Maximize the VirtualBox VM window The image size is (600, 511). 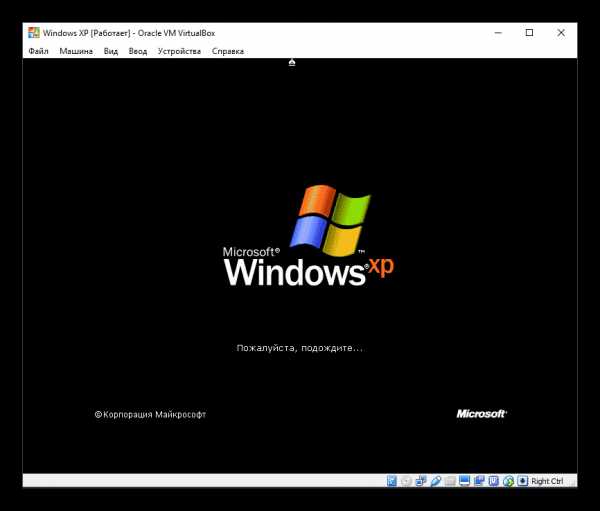(529, 33)
